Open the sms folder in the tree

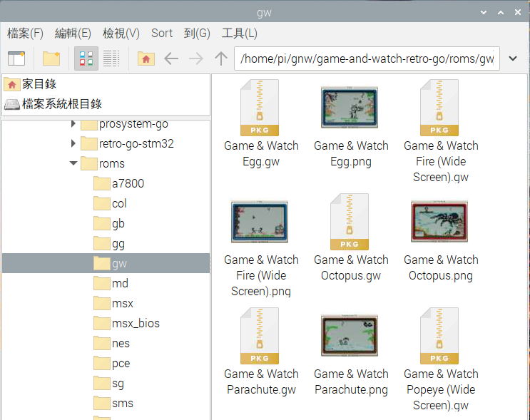coord(123,403)
